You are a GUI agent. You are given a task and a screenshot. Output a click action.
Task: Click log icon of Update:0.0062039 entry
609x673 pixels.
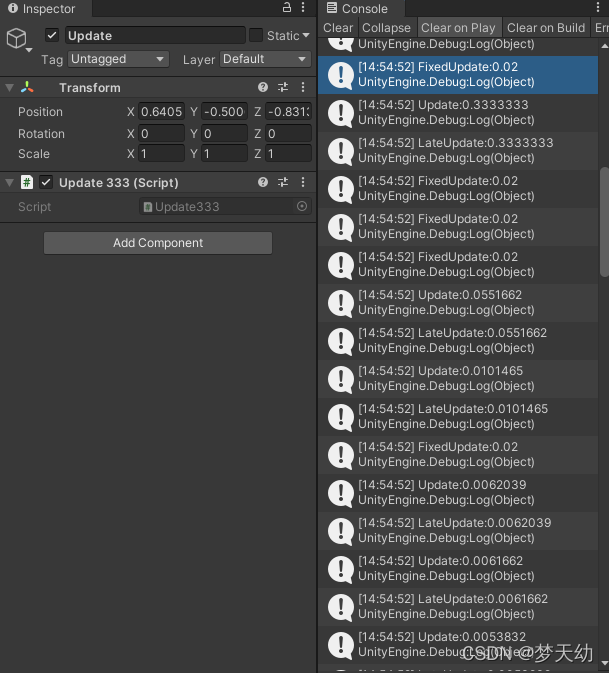pos(341,493)
